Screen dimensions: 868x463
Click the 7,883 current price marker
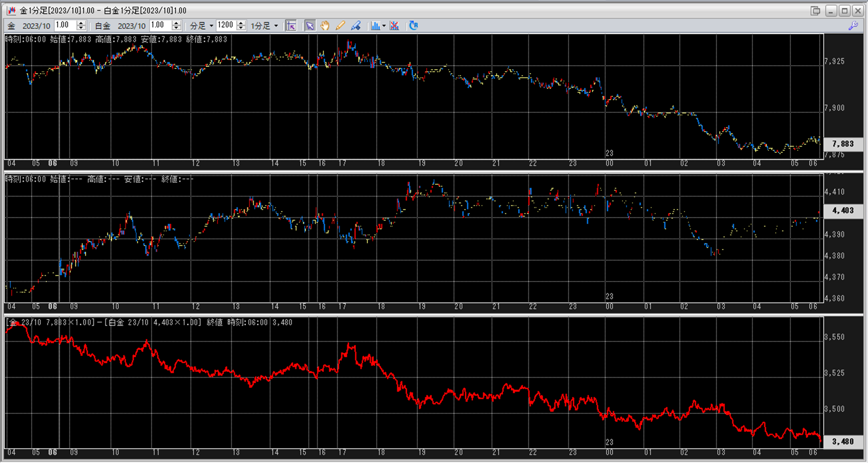[843, 144]
